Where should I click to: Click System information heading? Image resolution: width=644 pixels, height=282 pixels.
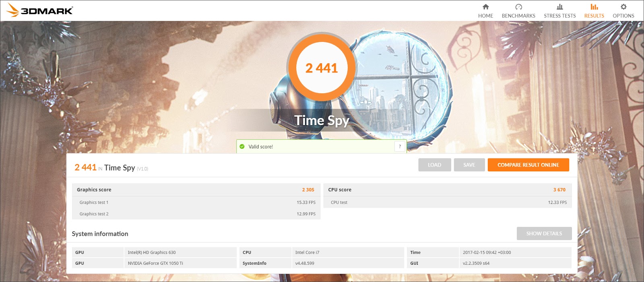pos(100,234)
